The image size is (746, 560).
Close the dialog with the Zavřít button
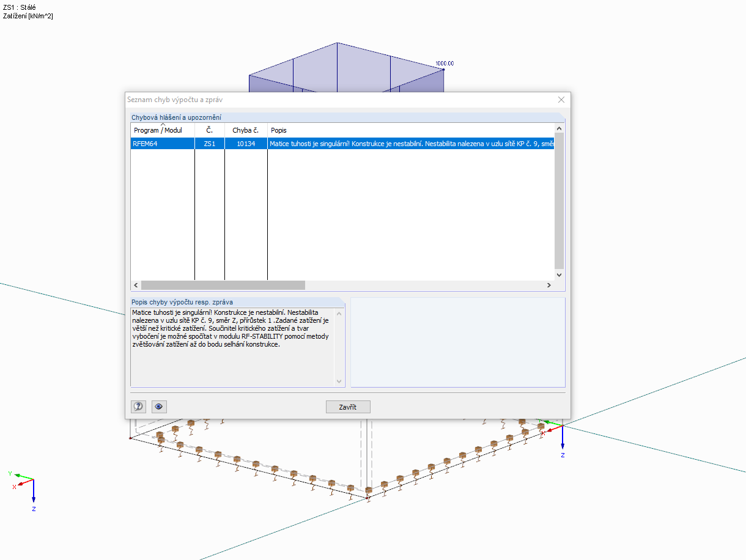click(x=348, y=406)
